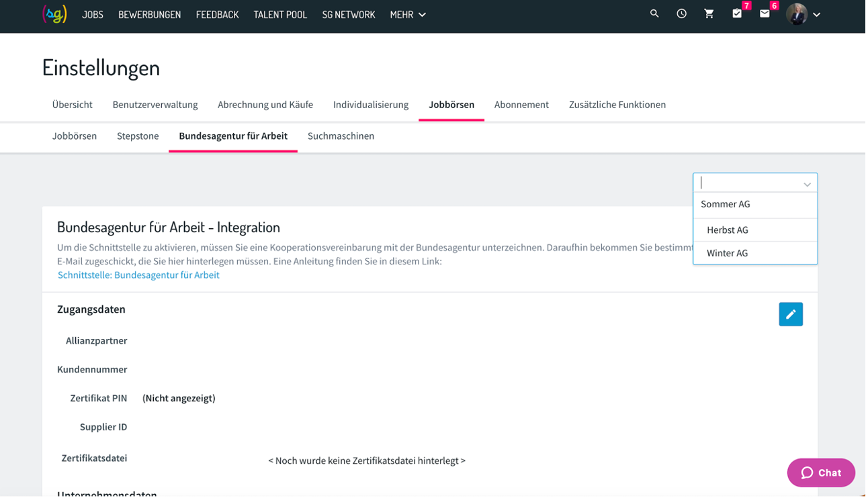Open TALENT POOL

(x=280, y=15)
